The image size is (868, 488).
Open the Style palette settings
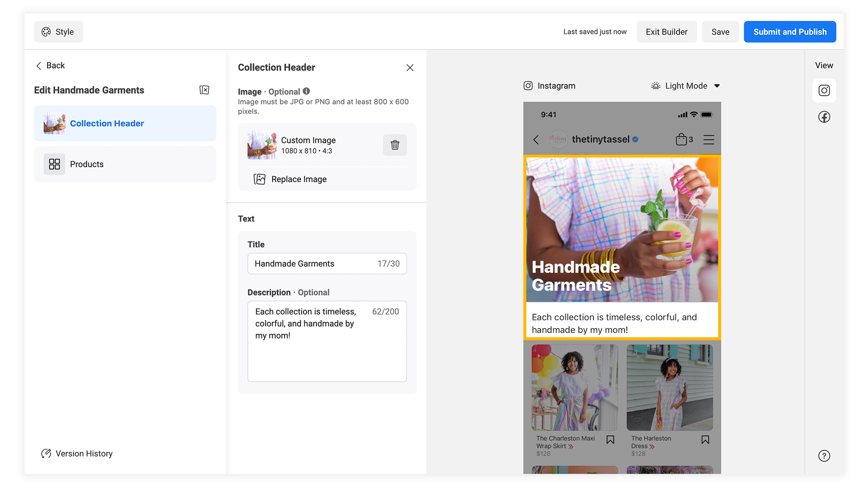(58, 32)
